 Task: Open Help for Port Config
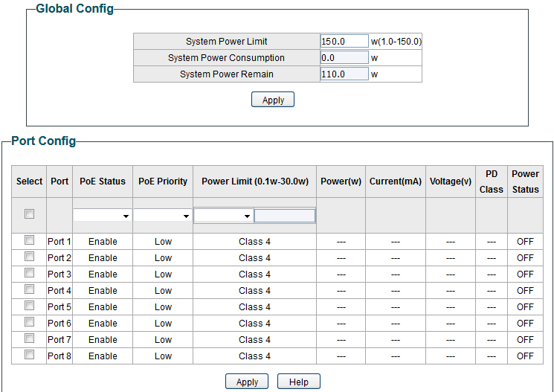[299, 382]
